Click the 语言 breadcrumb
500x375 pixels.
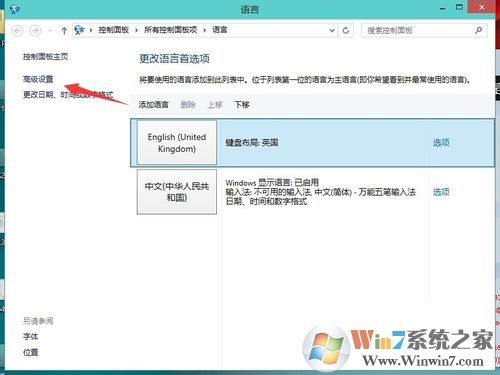pyautogui.click(x=220, y=30)
